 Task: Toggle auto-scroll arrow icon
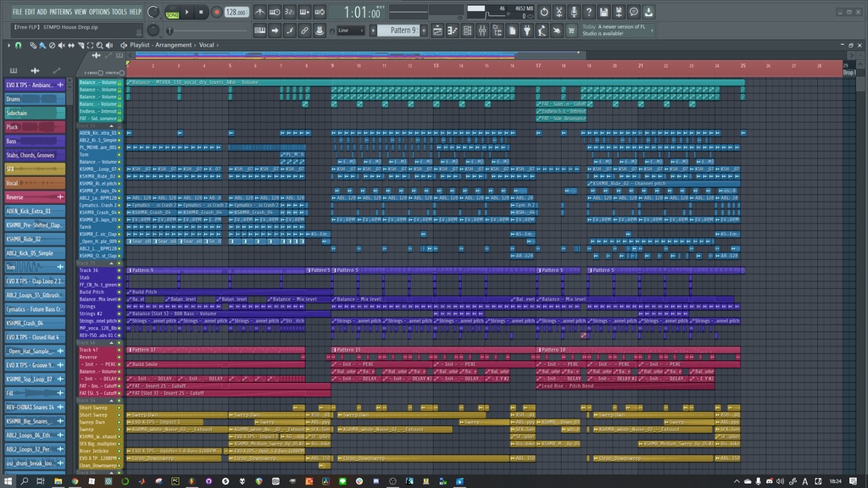pyautogui.click(x=275, y=31)
